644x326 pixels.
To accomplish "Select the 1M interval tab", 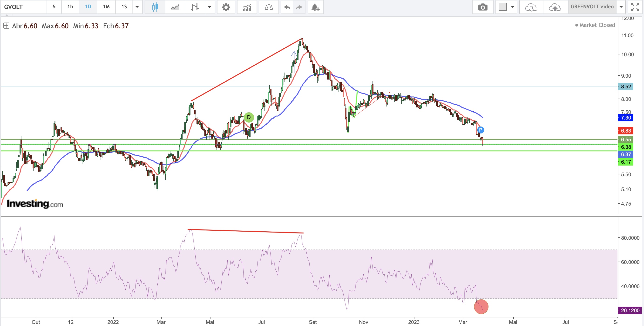I will (106, 7).
